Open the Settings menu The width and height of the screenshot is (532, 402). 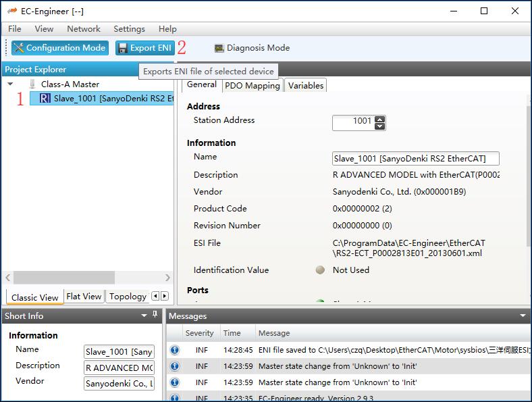tap(129, 29)
